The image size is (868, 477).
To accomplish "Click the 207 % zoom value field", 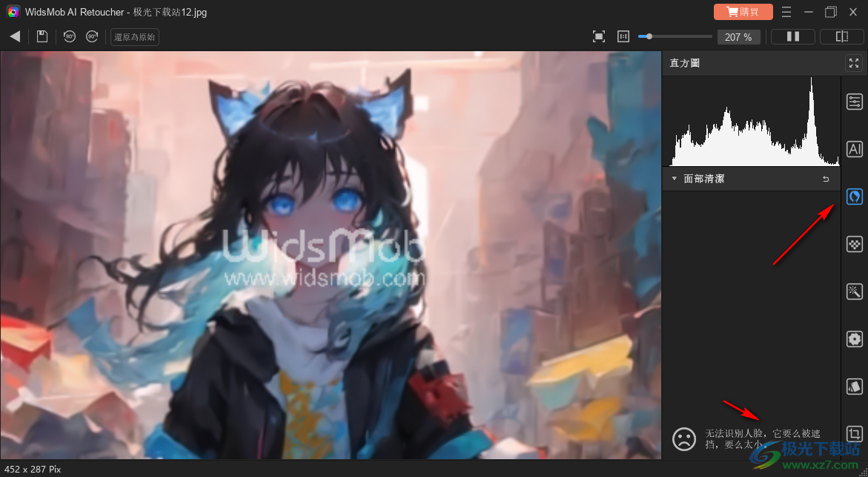I will pyautogui.click(x=738, y=37).
